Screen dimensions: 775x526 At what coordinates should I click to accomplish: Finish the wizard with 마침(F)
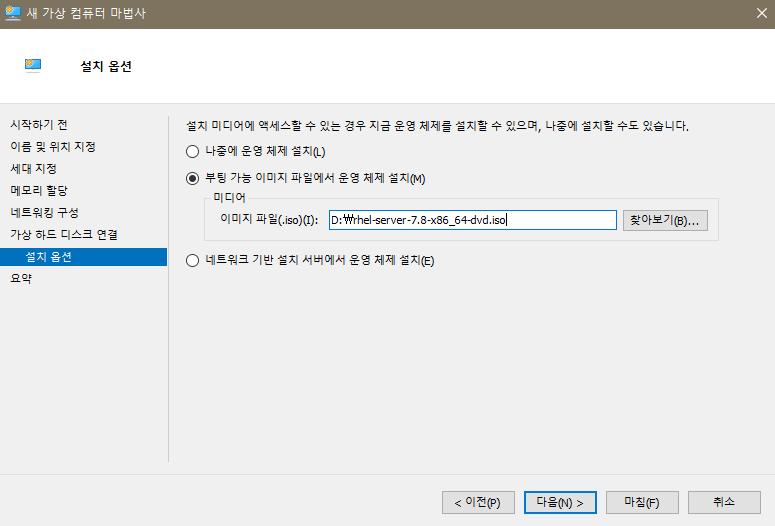tap(642, 503)
